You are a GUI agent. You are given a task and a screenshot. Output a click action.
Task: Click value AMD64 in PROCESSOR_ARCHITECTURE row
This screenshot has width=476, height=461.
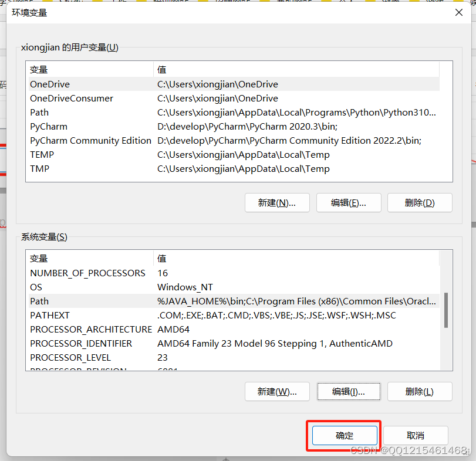[173, 330]
